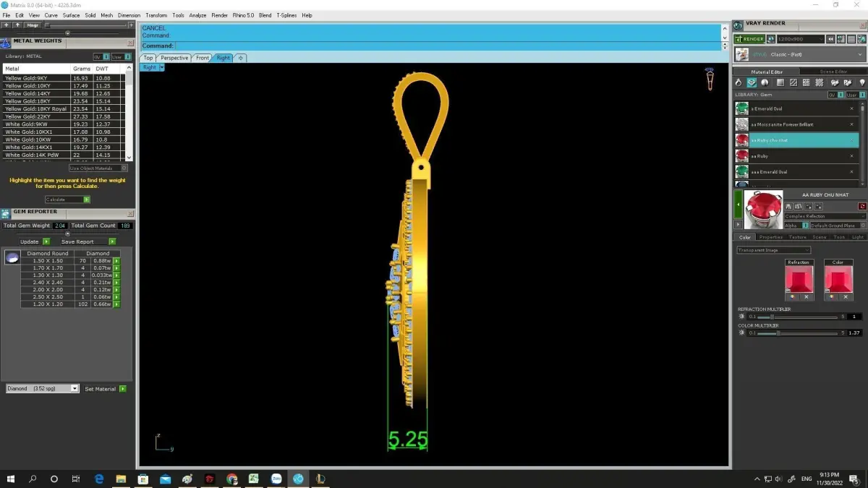Image resolution: width=868 pixels, height=488 pixels.
Task: Click the up arrow icon beside Mngr
Action: coord(18,25)
